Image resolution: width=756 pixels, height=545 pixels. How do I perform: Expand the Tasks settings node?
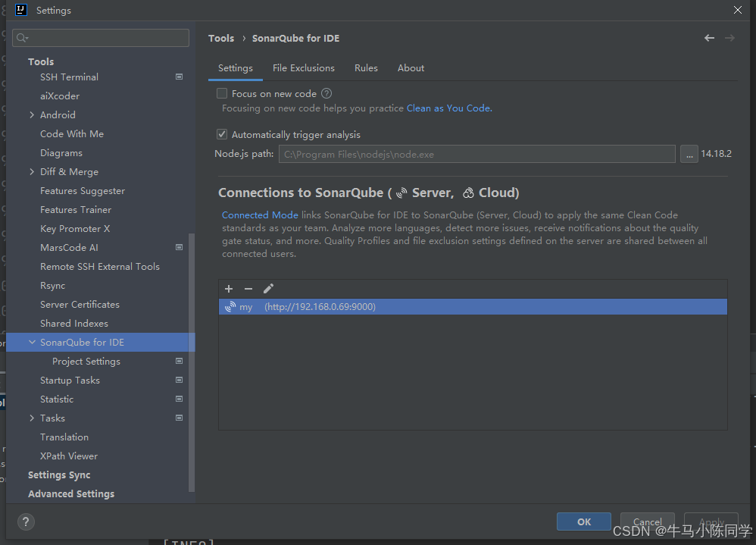click(x=32, y=418)
